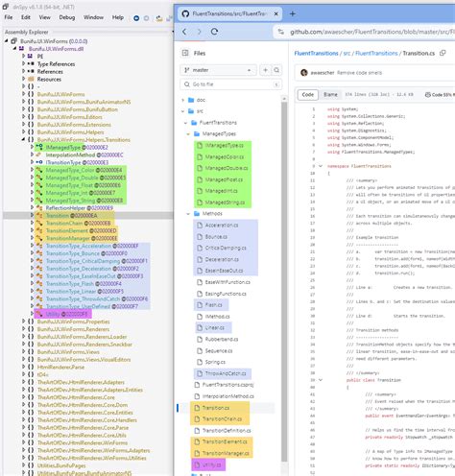
Task: Collapse the GitHub Files side panel
Action: coord(185,53)
